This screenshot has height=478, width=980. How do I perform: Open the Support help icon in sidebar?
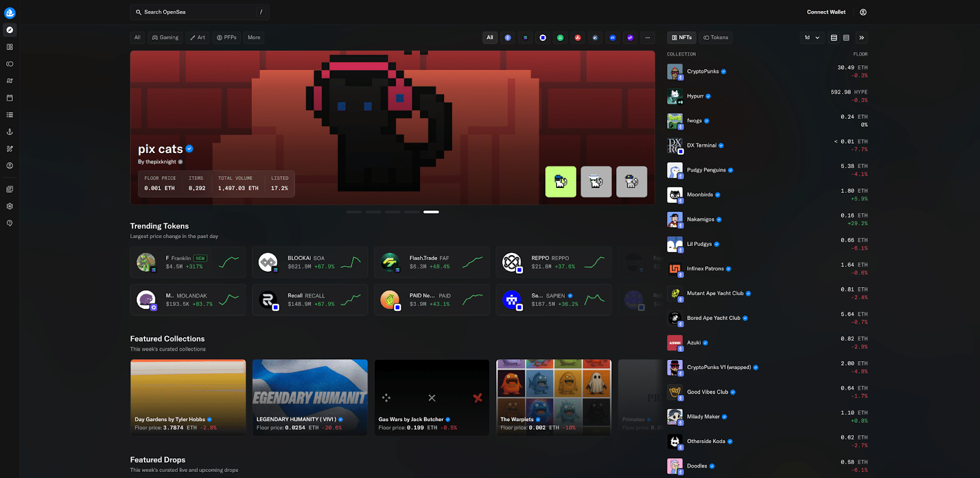coord(10,223)
